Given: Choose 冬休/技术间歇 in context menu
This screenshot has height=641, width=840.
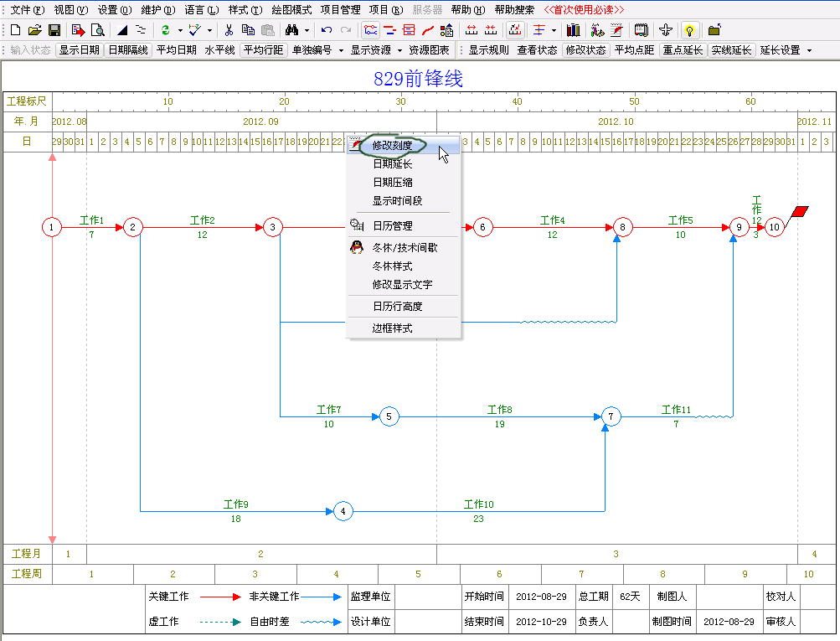Looking at the screenshot, I should click(x=403, y=248).
